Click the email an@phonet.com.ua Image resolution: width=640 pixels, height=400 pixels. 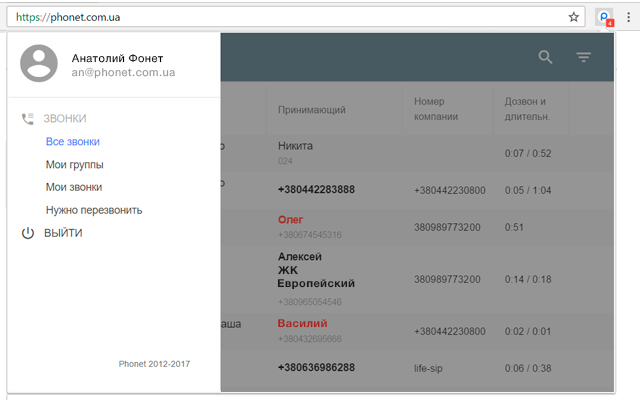point(123,72)
